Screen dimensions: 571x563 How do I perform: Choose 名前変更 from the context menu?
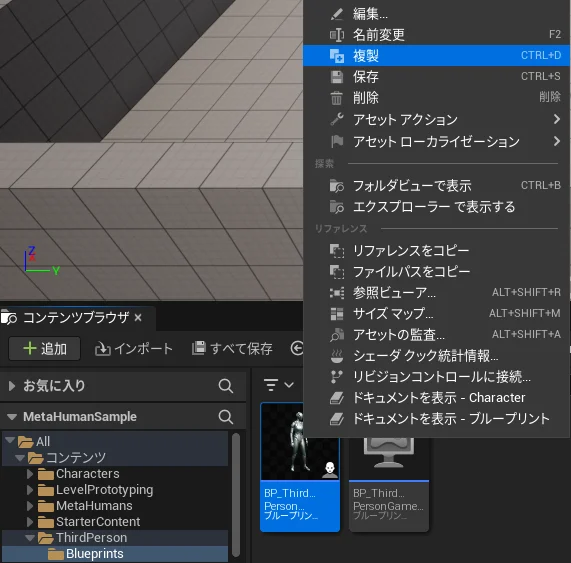click(x=436, y=35)
